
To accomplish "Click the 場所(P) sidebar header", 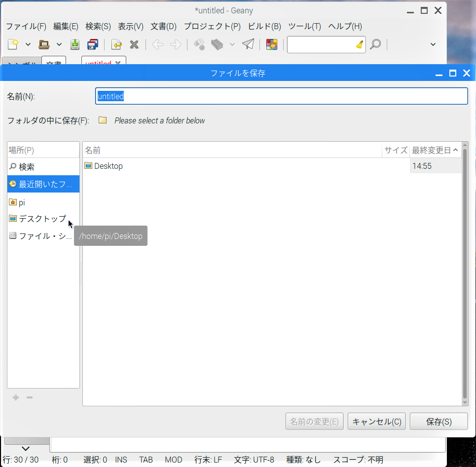I will coord(43,150).
